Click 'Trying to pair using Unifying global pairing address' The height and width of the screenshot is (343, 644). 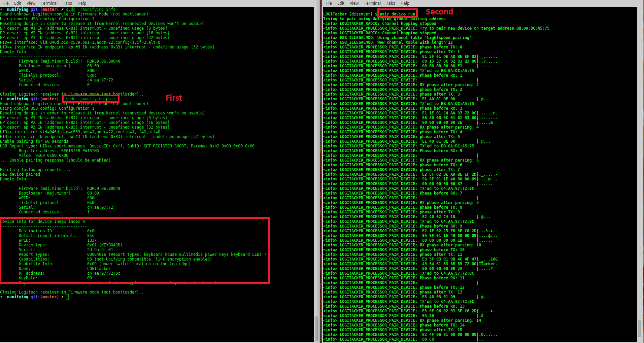click(x=384, y=19)
